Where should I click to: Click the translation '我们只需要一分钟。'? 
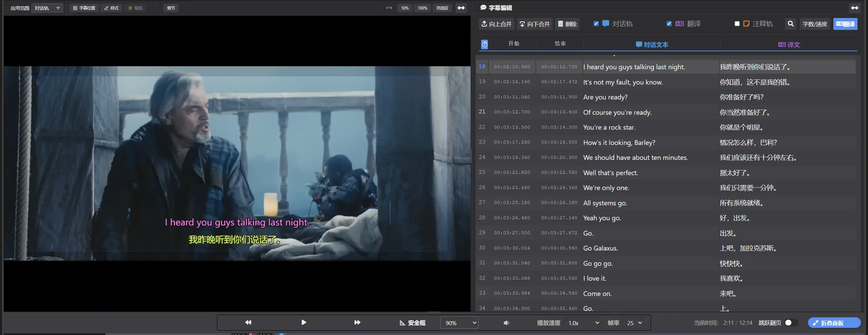click(x=748, y=188)
